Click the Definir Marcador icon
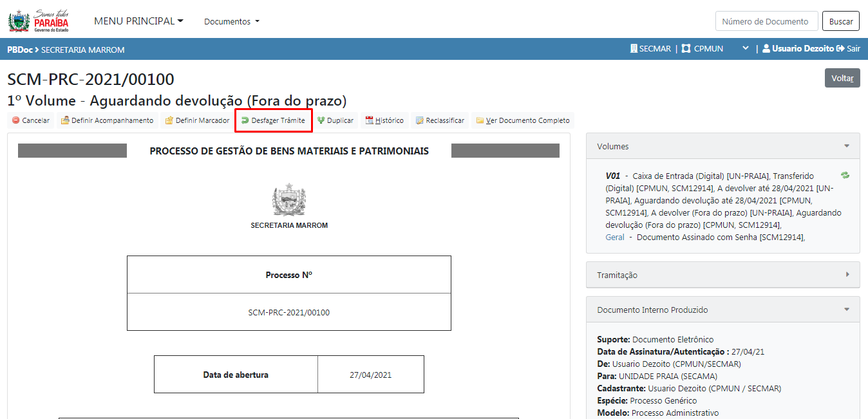The image size is (868, 419). 169,120
